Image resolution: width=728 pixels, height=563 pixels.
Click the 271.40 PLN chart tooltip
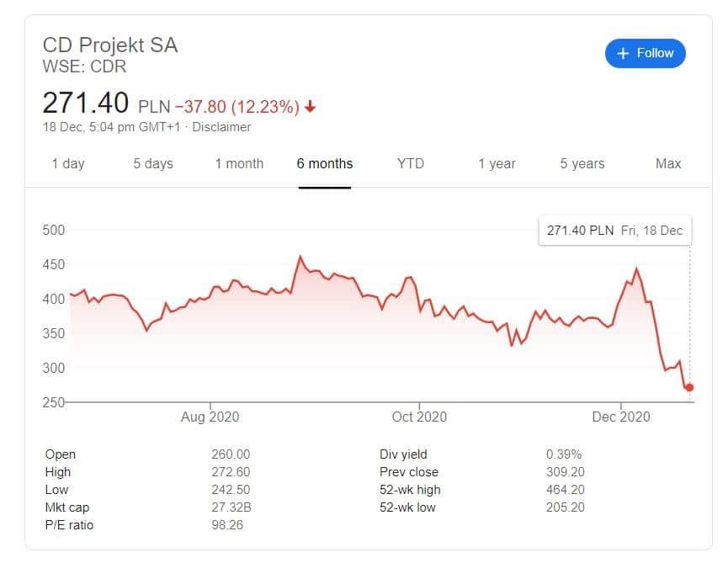[614, 230]
